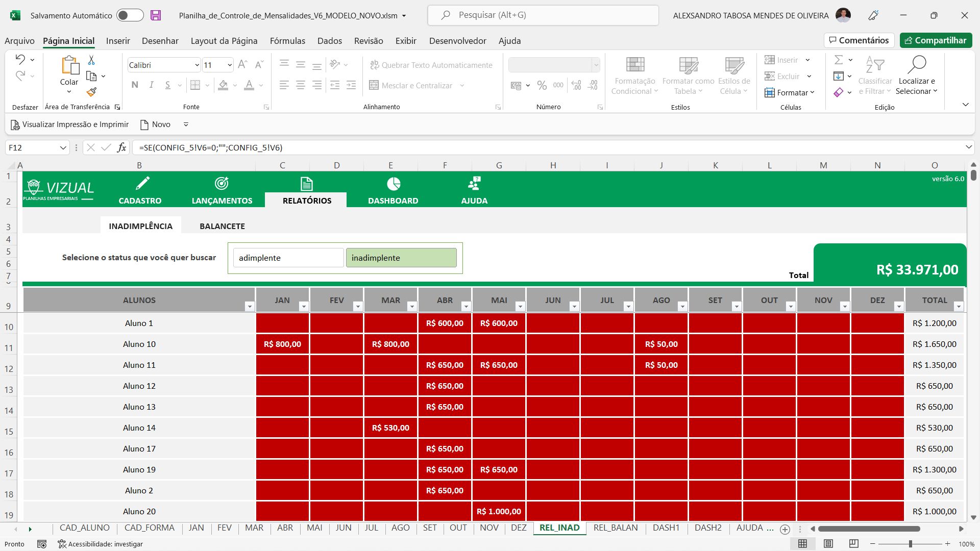980x551 pixels.
Task: Open the BALANCETE report link
Action: coord(222,226)
